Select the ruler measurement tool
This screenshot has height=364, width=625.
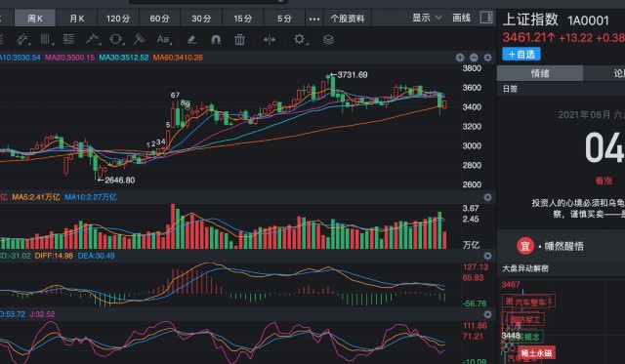(x=139, y=39)
